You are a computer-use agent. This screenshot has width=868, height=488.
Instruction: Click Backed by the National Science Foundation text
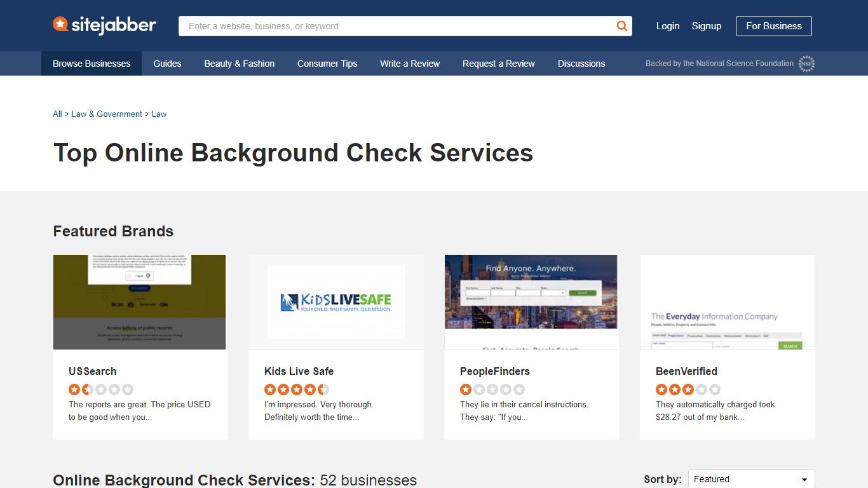pyautogui.click(x=719, y=64)
